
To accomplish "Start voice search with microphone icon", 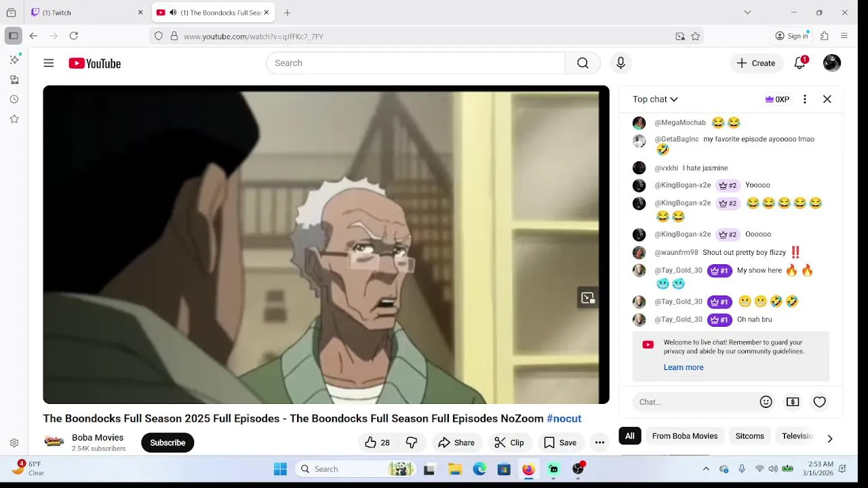I will point(620,63).
